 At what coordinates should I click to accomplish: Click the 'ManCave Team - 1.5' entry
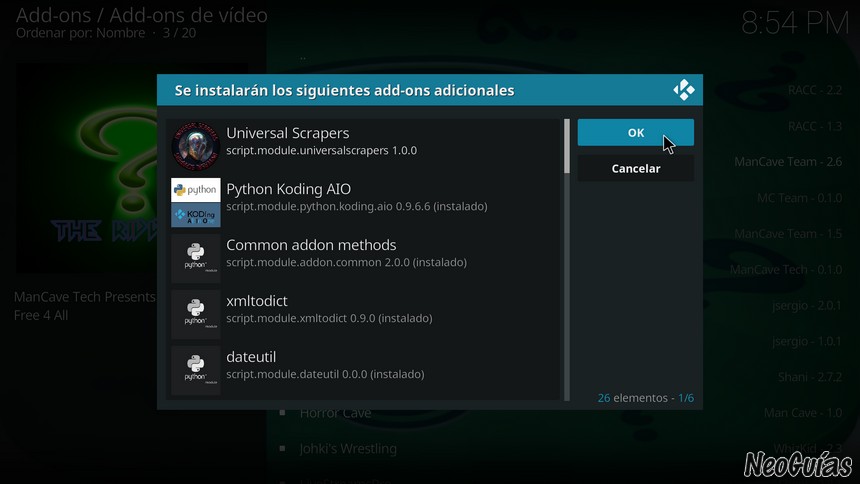click(788, 234)
